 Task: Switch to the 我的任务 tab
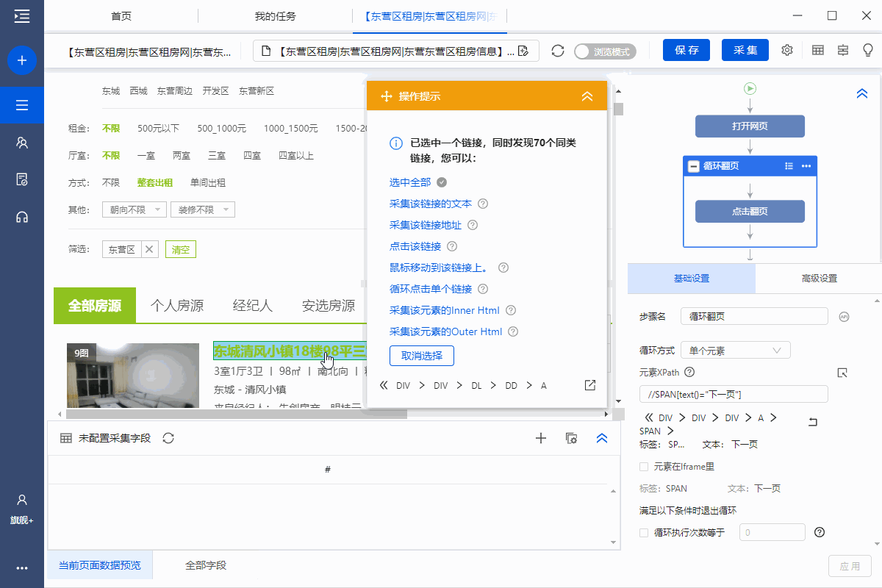click(x=275, y=16)
